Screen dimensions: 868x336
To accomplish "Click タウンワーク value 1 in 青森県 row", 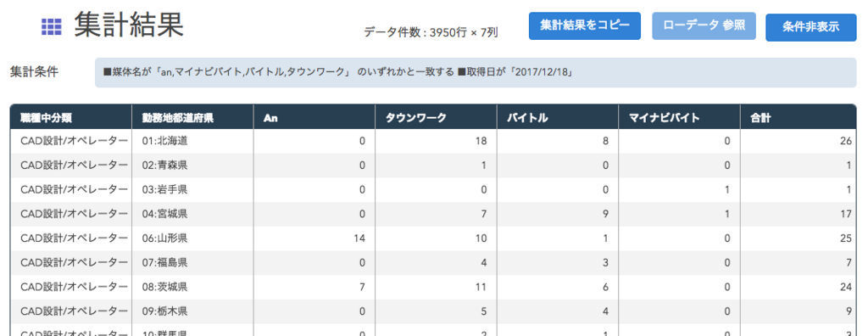I will (x=484, y=165).
